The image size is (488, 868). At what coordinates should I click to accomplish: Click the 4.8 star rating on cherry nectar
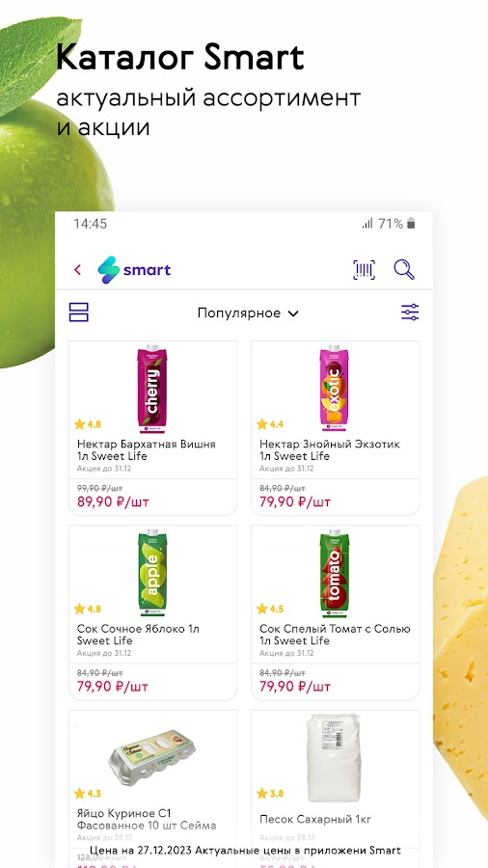88,424
